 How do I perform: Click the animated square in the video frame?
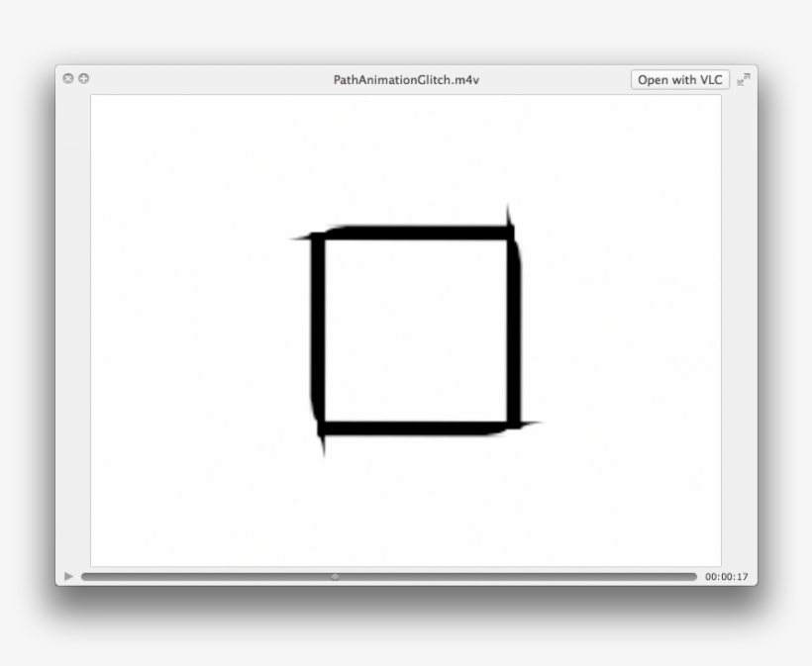point(416,327)
